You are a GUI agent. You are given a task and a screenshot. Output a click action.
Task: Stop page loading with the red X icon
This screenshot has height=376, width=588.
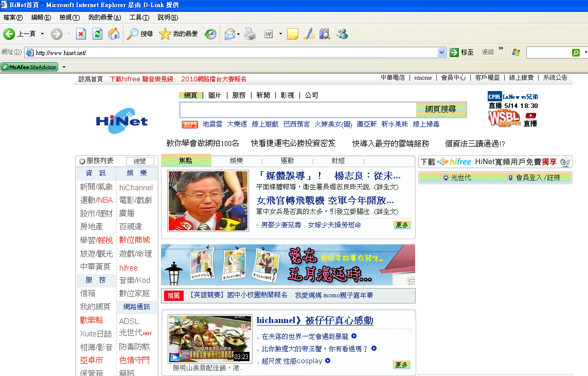pyautogui.click(x=81, y=34)
